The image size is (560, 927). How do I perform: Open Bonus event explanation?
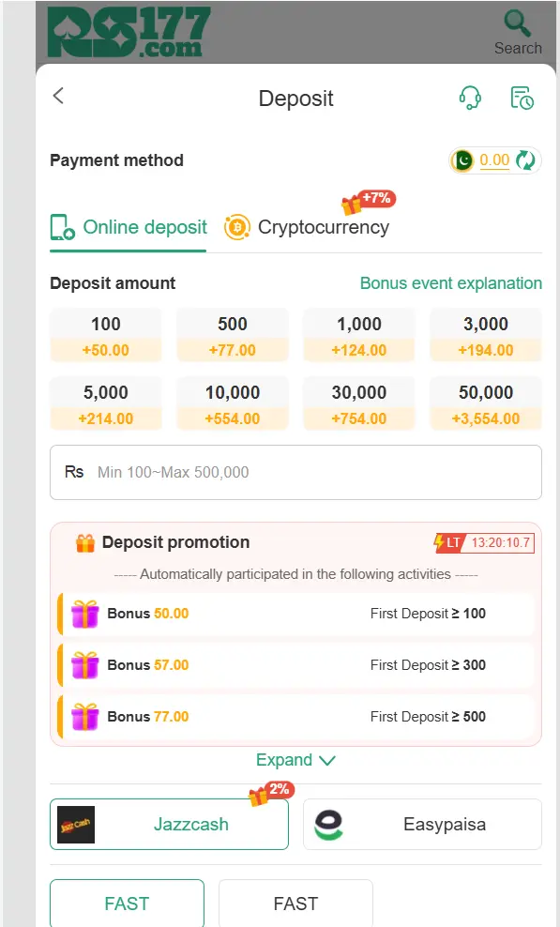tap(450, 282)
